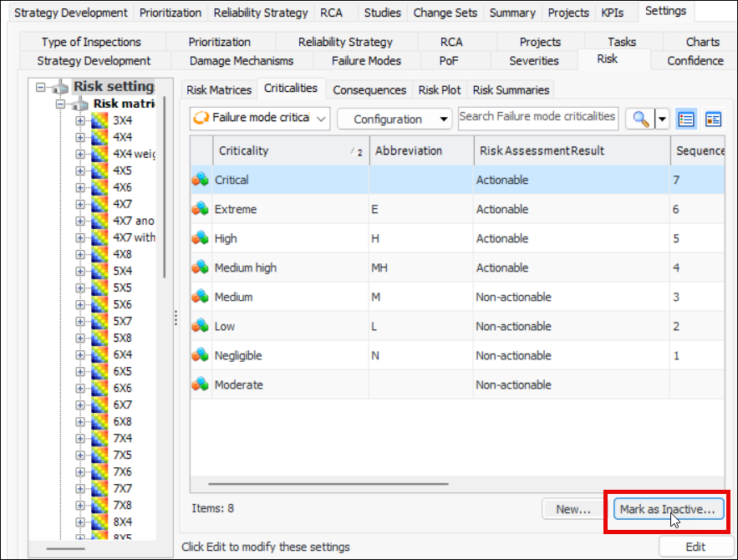Open the Damage Mechanisms tab
This screenshot has height=560, width=738.
(242, 61)
